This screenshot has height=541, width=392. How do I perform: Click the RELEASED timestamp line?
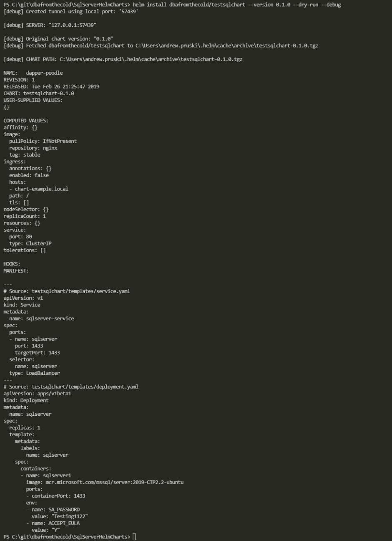pyautogui.click(x=51, y=87)
